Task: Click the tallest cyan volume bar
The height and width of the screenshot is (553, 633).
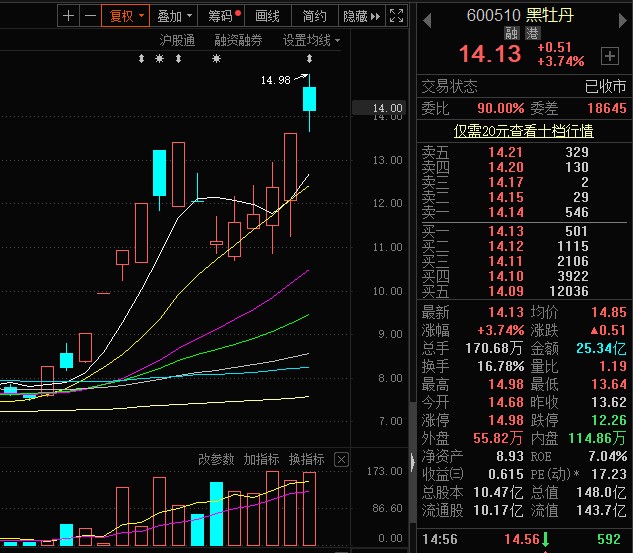Action: (x=216, y=513)
